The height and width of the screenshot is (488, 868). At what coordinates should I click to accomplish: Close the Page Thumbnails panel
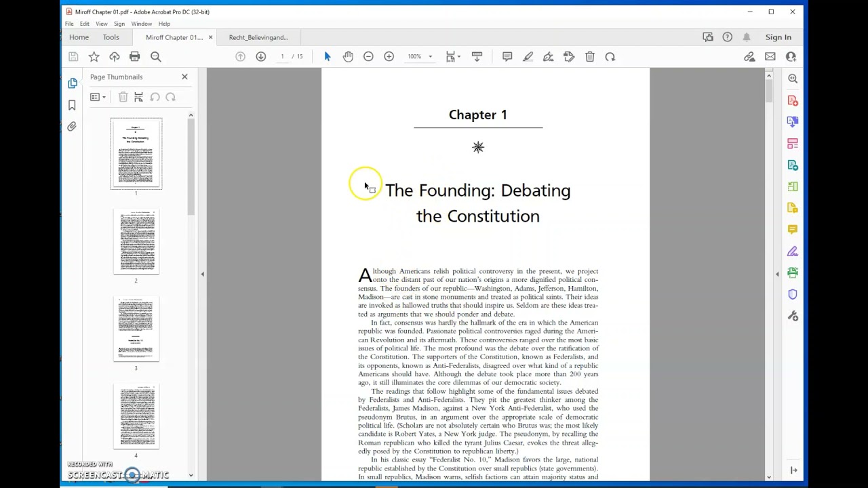[184, 77]
